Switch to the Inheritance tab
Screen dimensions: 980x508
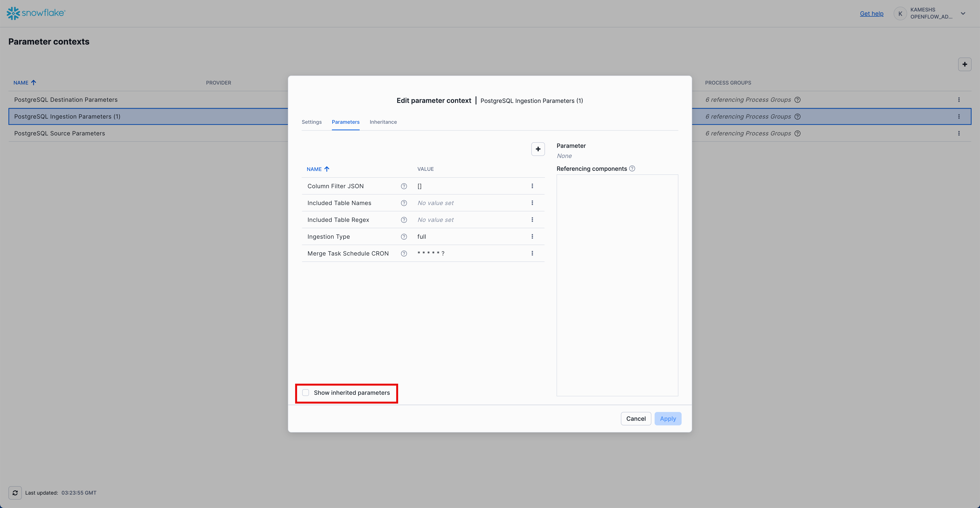coord(383,122)
